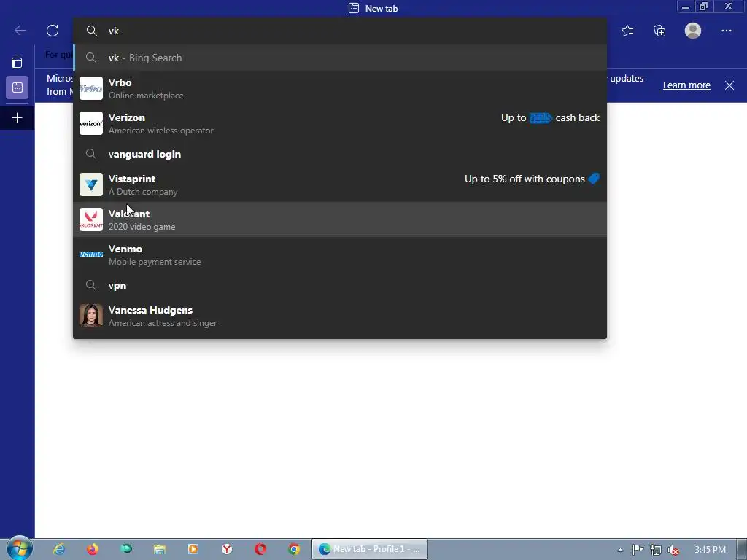Open the clock showing 3:45 PM

(x=710, y=550)
